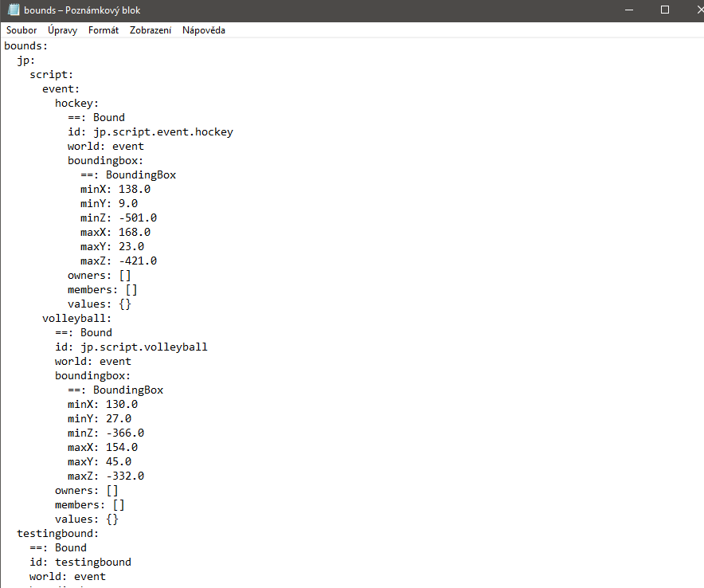Click the 'minX: 138.0' line

click(115, 189)
